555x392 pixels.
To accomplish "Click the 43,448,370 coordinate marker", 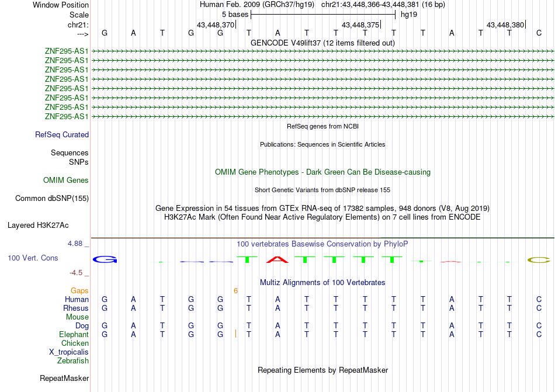I will click(x=216, y=25).
